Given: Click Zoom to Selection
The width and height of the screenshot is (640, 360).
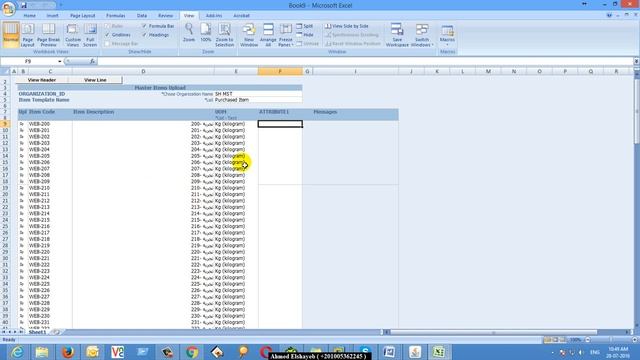Looking at the screenshot, I should coord(224,35).
